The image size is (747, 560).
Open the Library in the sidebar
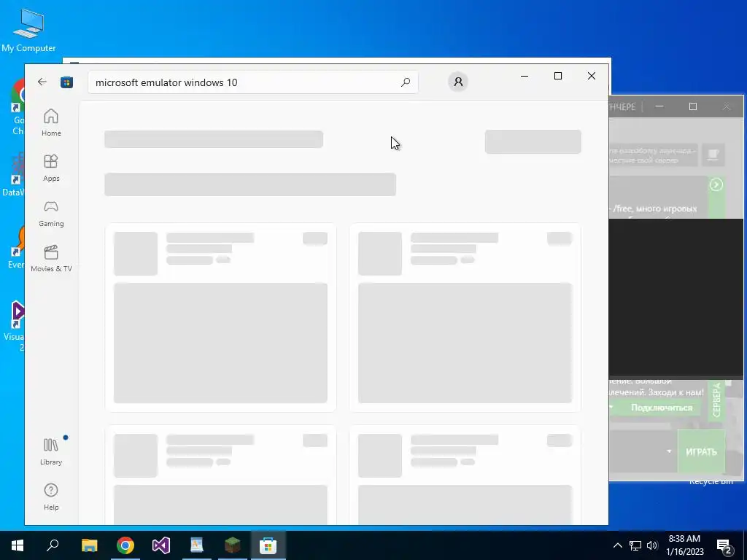51,451
